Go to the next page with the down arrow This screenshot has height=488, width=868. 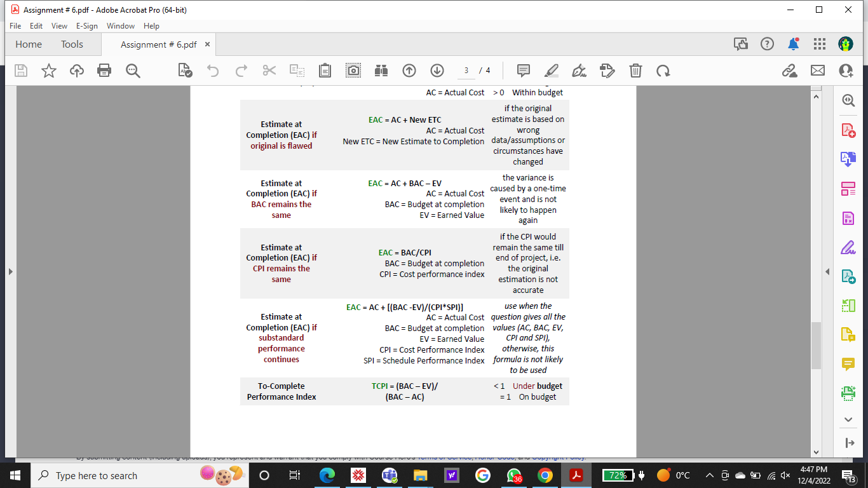tap(437, 71)
